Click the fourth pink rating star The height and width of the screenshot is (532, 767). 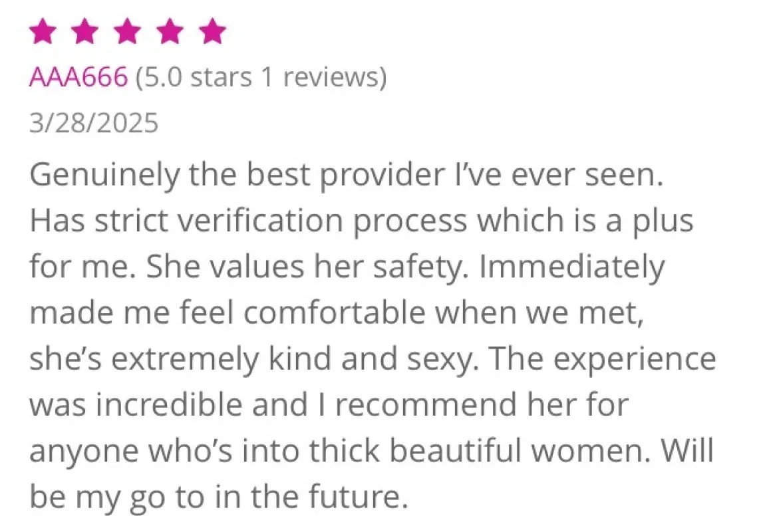[170, 31]
